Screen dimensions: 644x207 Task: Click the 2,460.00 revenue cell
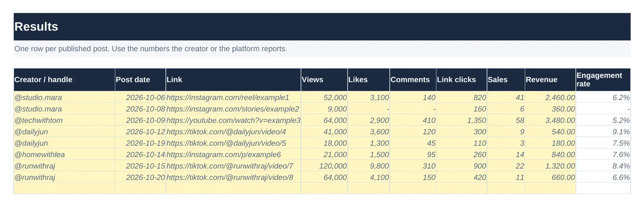550,97
